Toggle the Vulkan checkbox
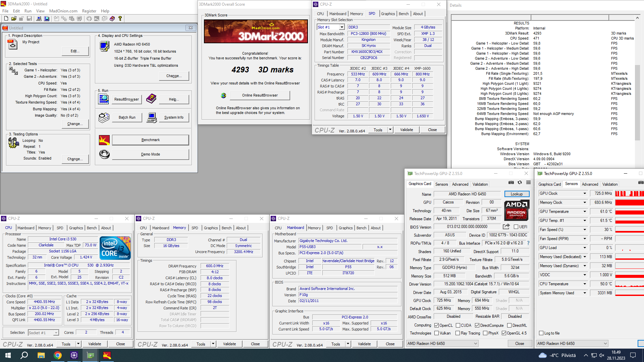The height and width of the screenshot is (362, 644). pos(436,333)
